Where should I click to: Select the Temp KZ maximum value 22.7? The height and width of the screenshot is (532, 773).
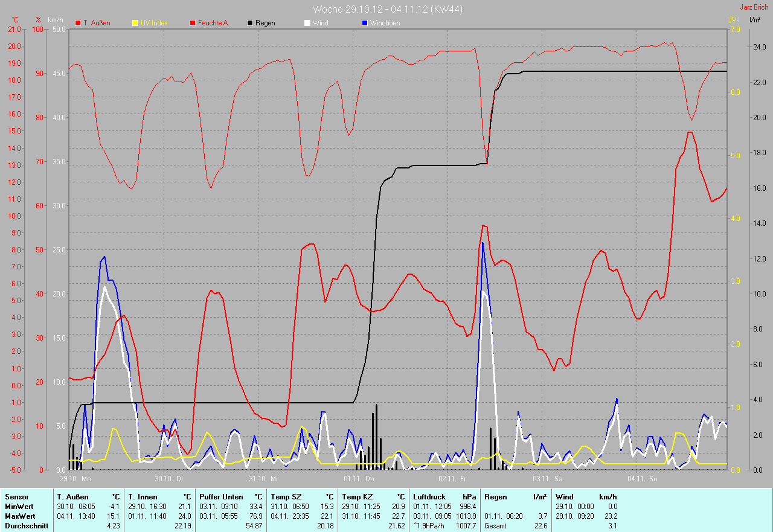(x=398, y=516)
